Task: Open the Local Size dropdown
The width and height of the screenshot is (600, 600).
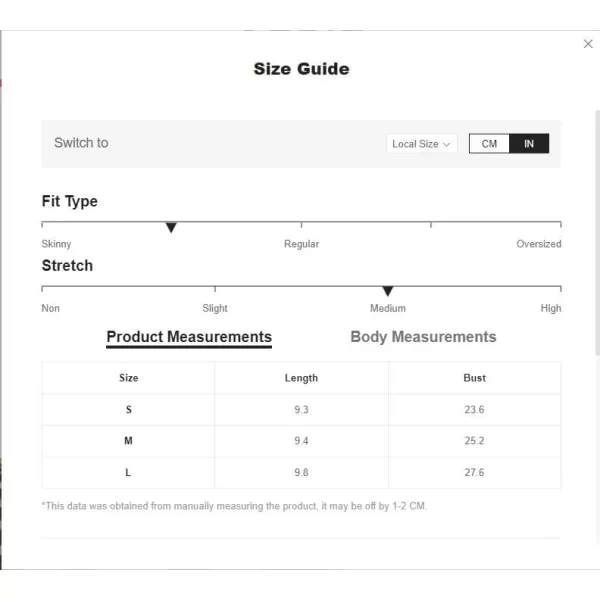Action: [x=421, y=144]
